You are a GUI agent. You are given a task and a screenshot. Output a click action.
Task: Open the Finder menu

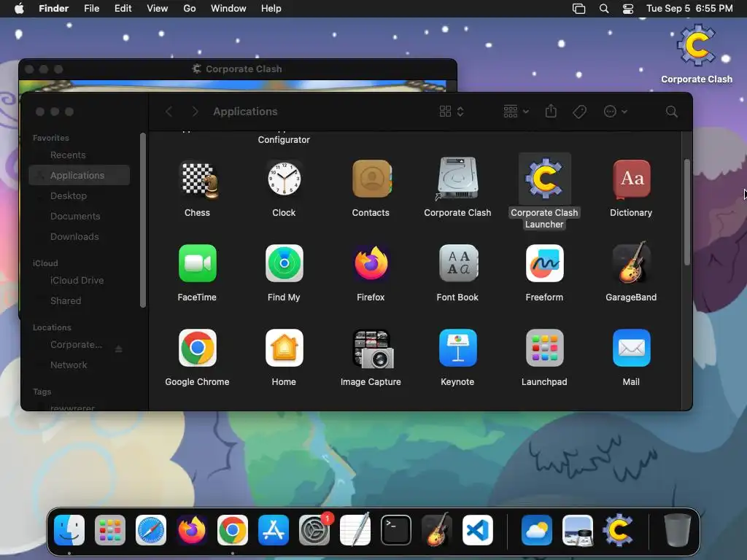coord(54,9)
